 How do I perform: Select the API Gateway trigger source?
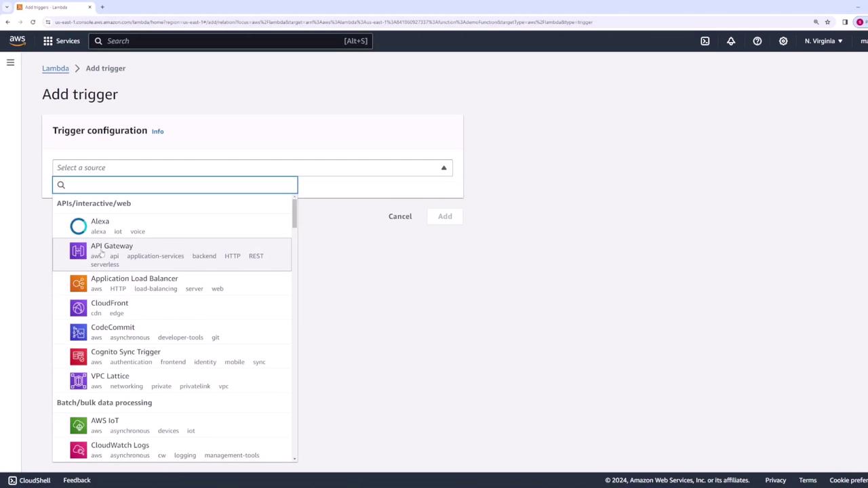[x=172, y=254]
